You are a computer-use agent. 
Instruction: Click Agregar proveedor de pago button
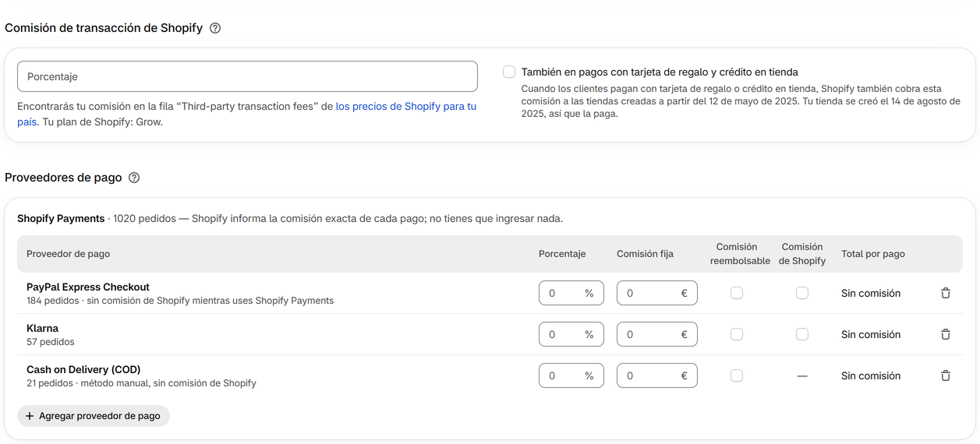(x=94, y=416)
